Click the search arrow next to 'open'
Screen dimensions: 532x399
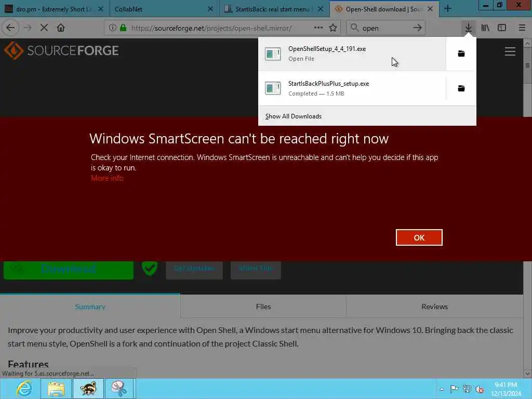(418, 28)
